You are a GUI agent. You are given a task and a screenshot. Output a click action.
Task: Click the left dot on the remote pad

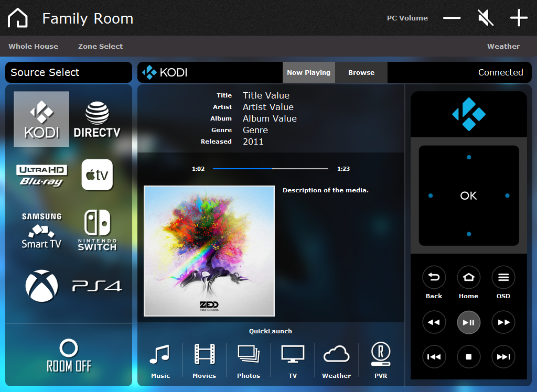[431, 195]
